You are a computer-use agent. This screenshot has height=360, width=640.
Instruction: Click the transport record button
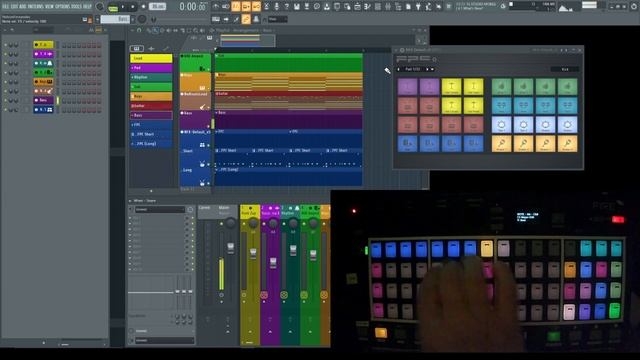click(x=143, y=7)
